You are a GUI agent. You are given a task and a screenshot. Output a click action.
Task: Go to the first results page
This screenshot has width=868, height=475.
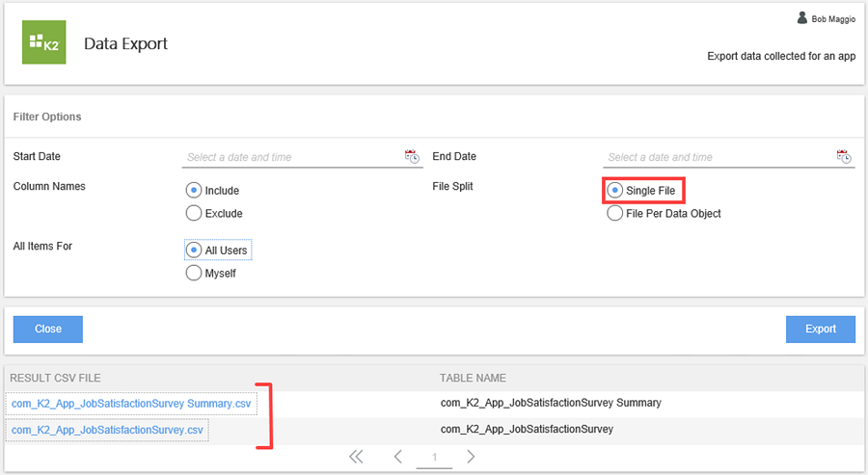pyautogui.click(x=356, y=457)
